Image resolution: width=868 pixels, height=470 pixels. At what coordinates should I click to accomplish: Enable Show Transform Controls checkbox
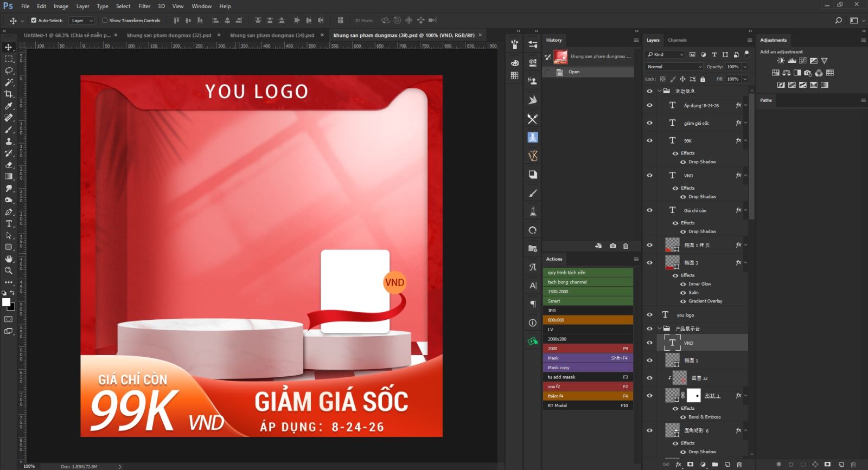(105, 21)
